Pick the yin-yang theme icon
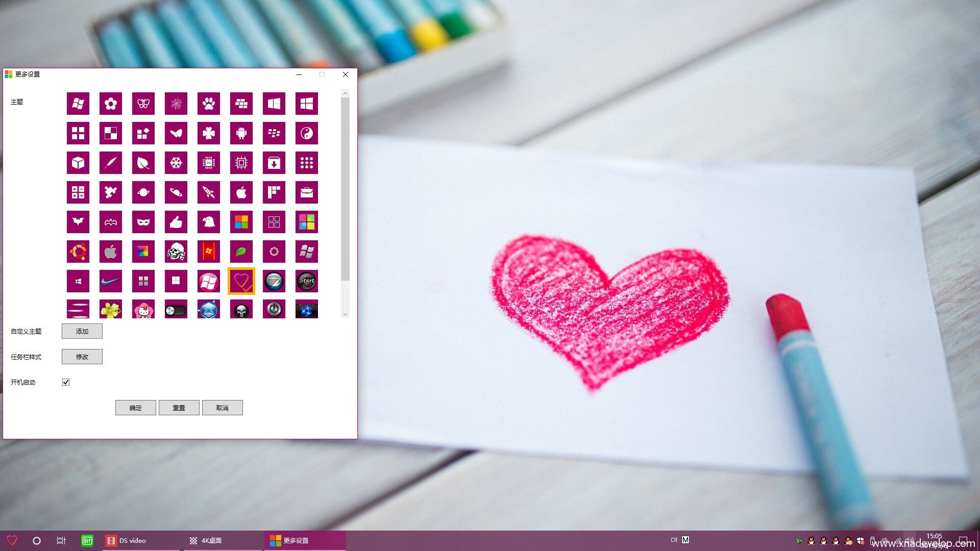 tap(306, 133)
